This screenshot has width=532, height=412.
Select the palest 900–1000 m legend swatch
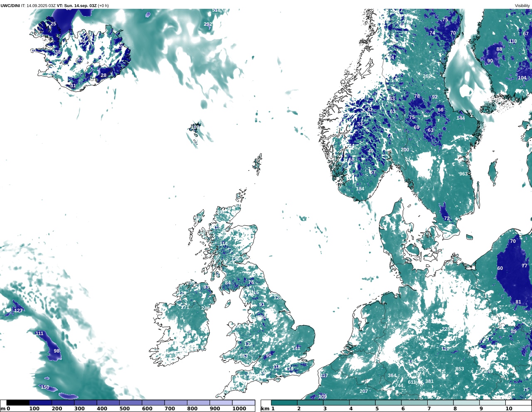(x=221, y=402)
